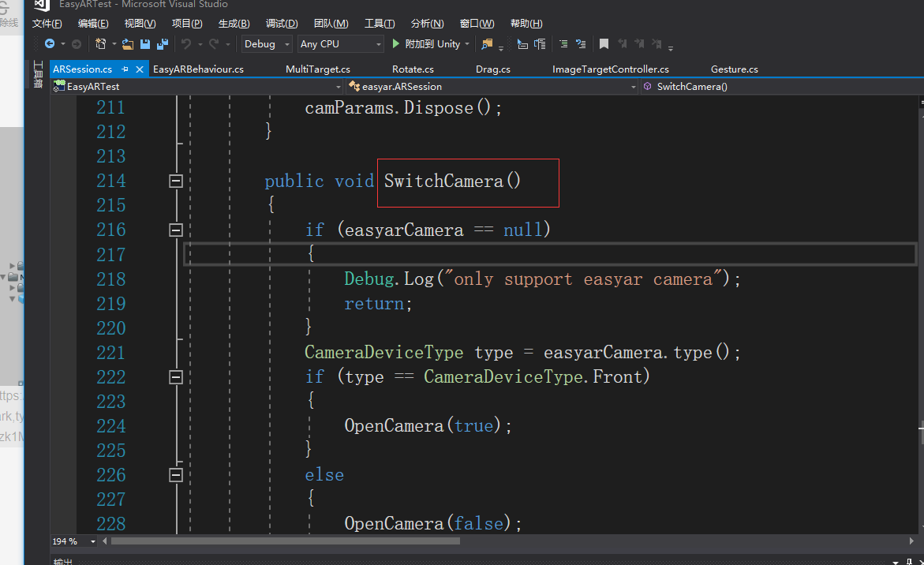Open the 文件(F) menu

click(x=47, y=24)
